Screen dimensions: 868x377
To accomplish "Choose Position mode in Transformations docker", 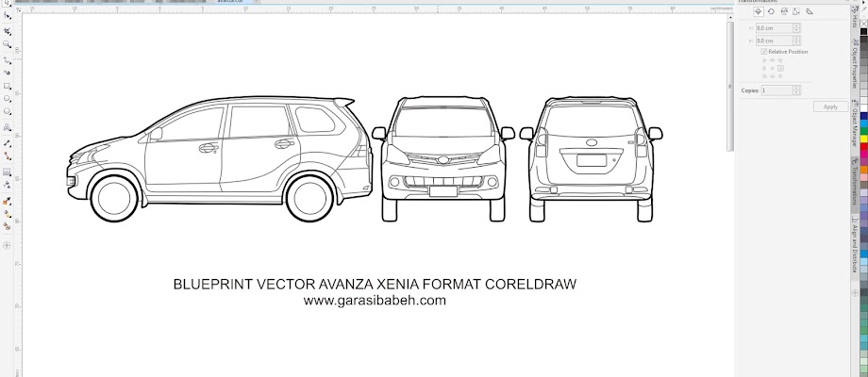I will 758,11.
